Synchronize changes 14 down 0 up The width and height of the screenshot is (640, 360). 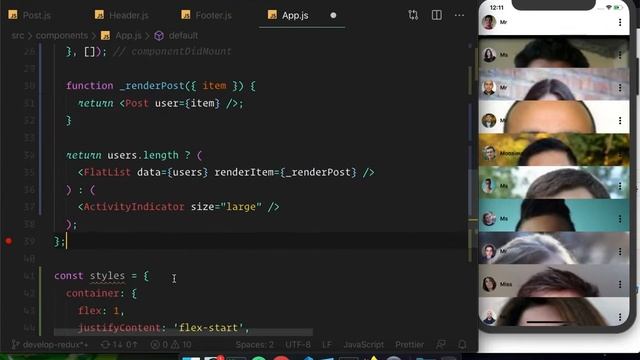tap(119, 344)
